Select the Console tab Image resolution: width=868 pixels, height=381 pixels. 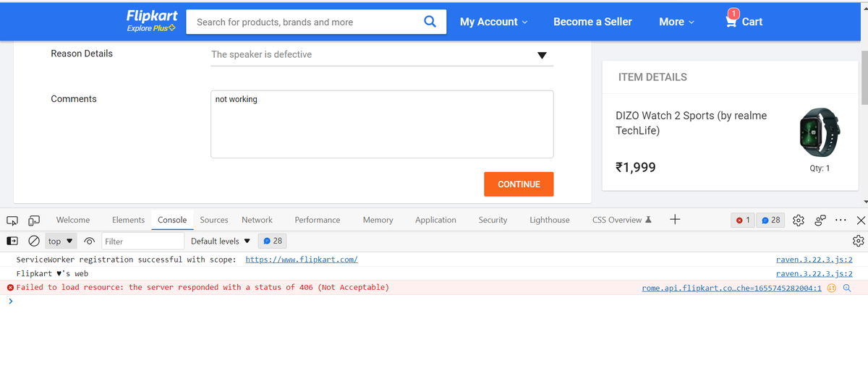(x=172, y=220)
